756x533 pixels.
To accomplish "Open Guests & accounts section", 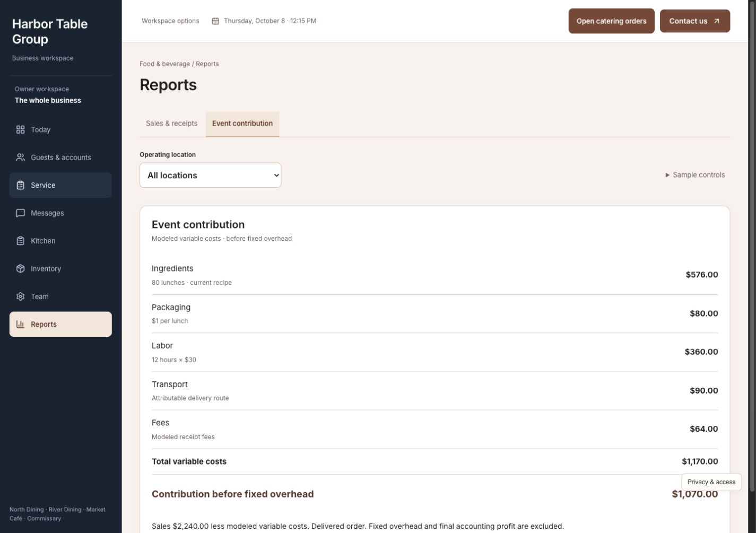I will (x=60, y=158).
